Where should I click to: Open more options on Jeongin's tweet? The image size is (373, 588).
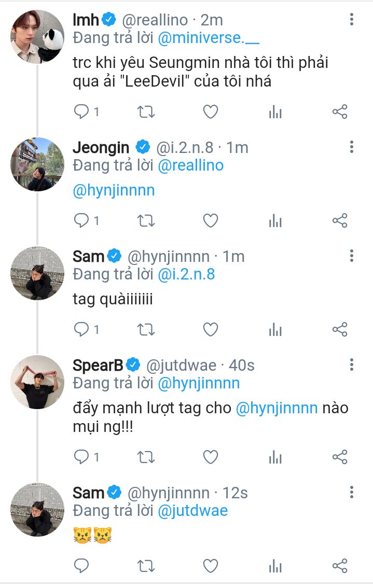tap(352, 147)
